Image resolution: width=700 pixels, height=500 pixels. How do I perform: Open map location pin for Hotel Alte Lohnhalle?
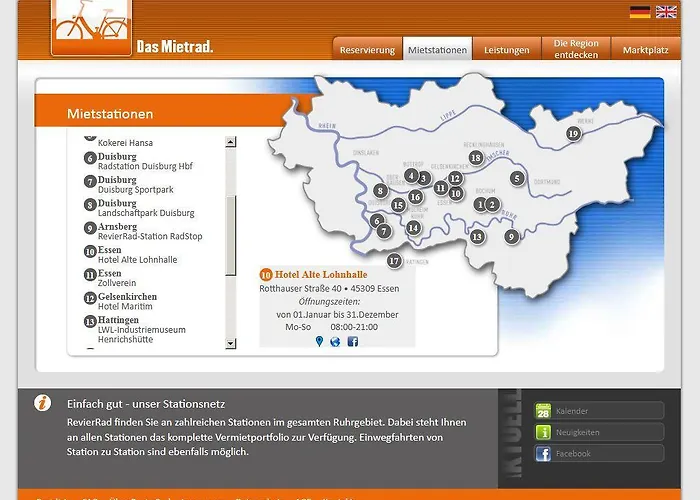pos(319,341)
